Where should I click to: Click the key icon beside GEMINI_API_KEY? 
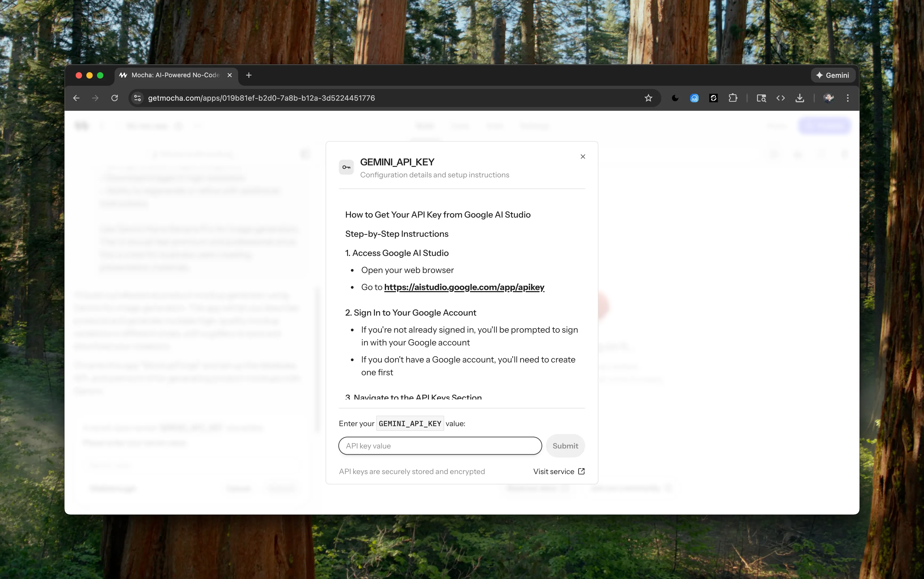tap(346, 167)
